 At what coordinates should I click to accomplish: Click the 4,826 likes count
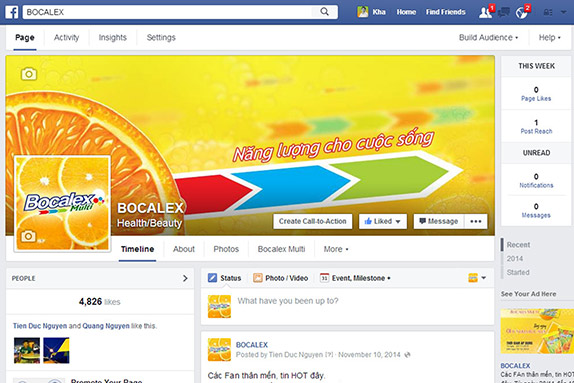tap(100, 302)
